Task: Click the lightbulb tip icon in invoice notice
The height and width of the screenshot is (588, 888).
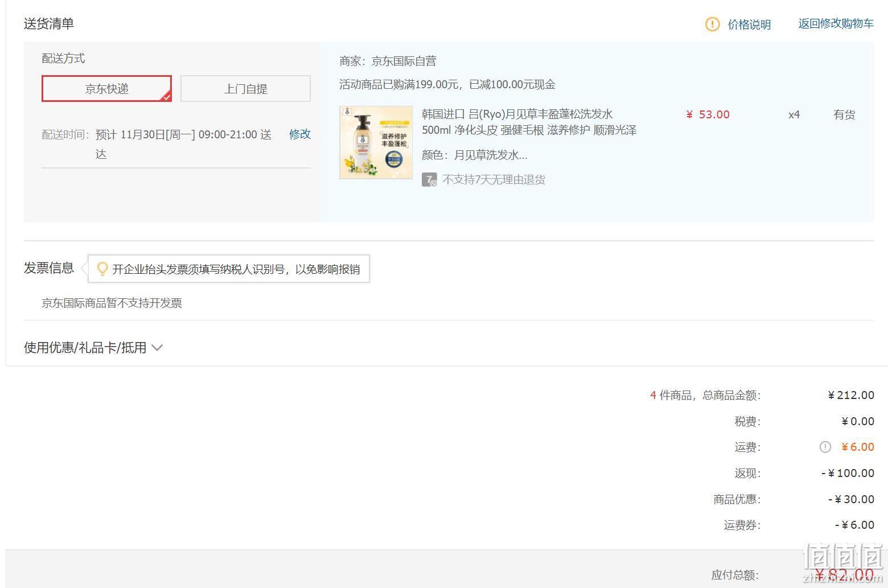Action: tap(102, 269)
